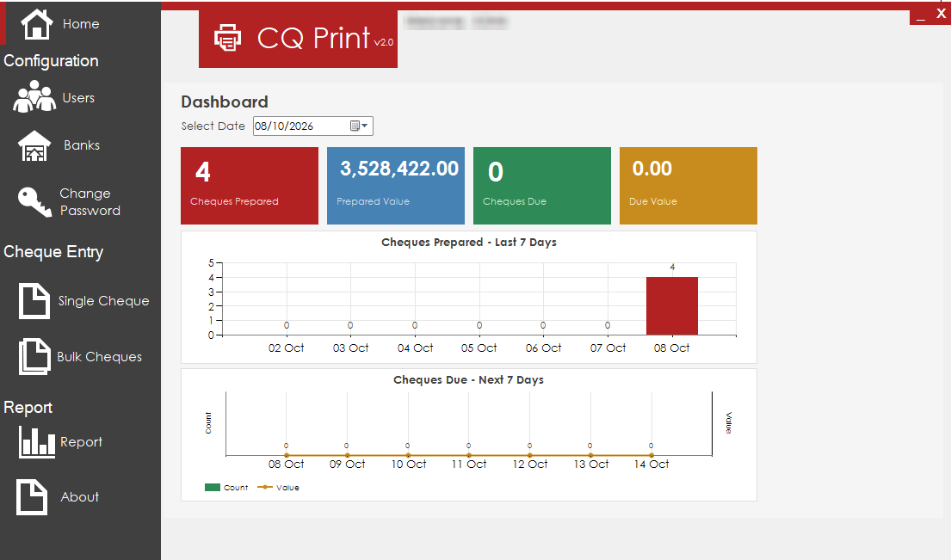The width and height of the screenshot is (951, 560).
Task: Open Change Password option
Action: tap(90, 202)
